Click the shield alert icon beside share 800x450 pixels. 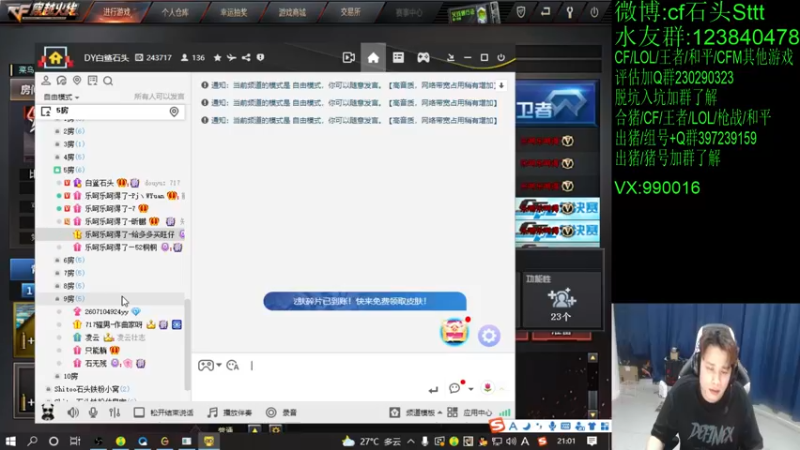[260, 58]
